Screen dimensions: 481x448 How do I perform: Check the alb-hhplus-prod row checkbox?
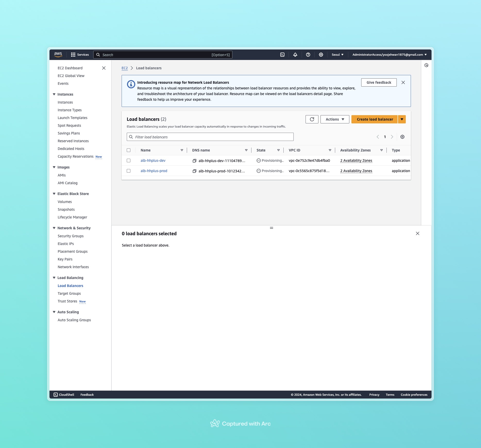coord(129,171)
